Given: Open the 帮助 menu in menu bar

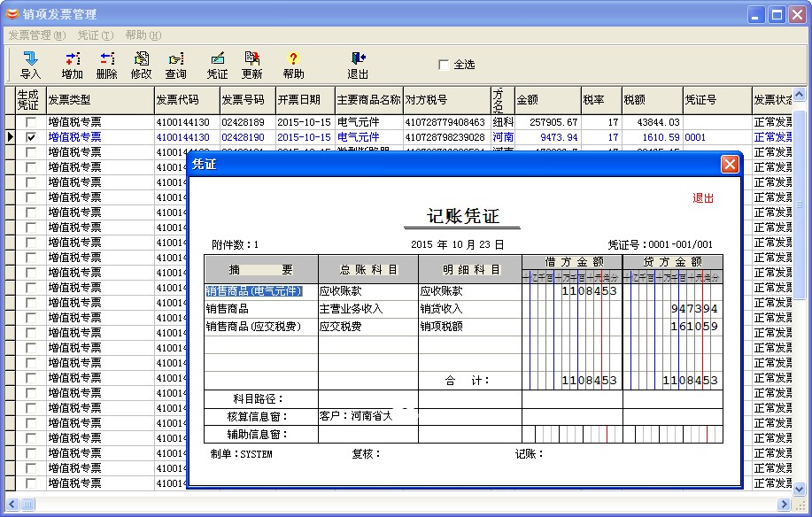Looking at the screenshot, I should click(x=143, y=35).
